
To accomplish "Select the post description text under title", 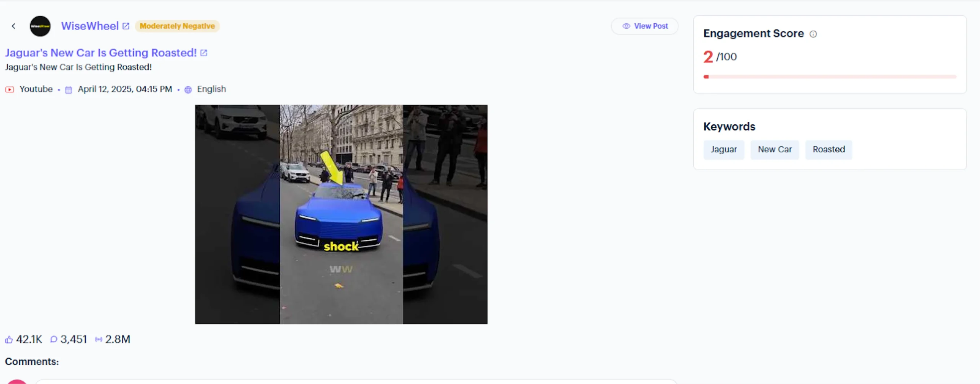I will point(78,67).
